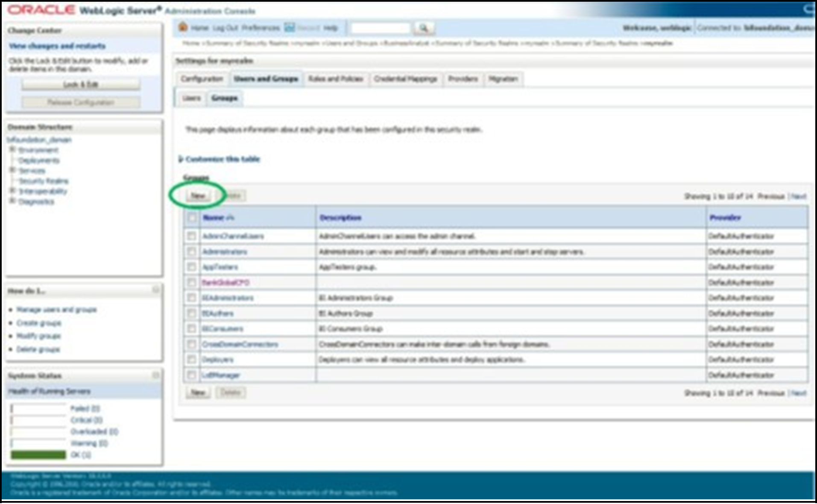Click the Delete button below the table
The width and height of the screenshot is (817, 504).
[x=231, y=393]
